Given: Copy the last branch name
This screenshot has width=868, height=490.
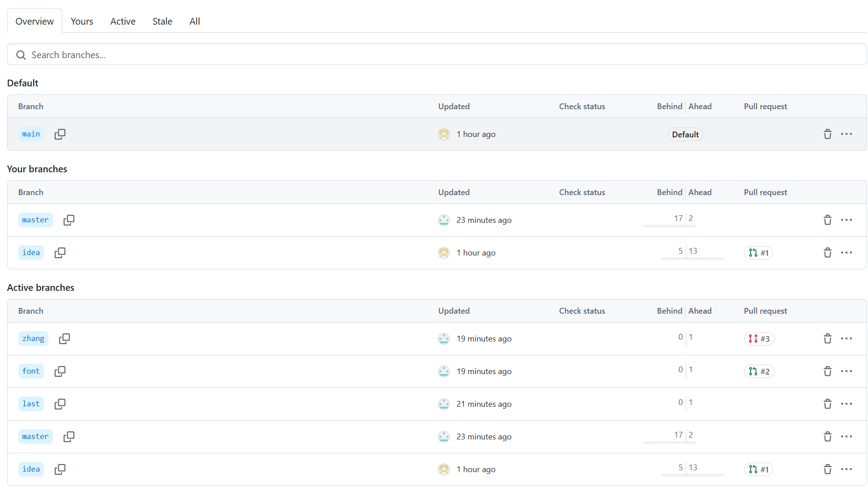Looking at the screenshot, I should (x=60, y=404).
